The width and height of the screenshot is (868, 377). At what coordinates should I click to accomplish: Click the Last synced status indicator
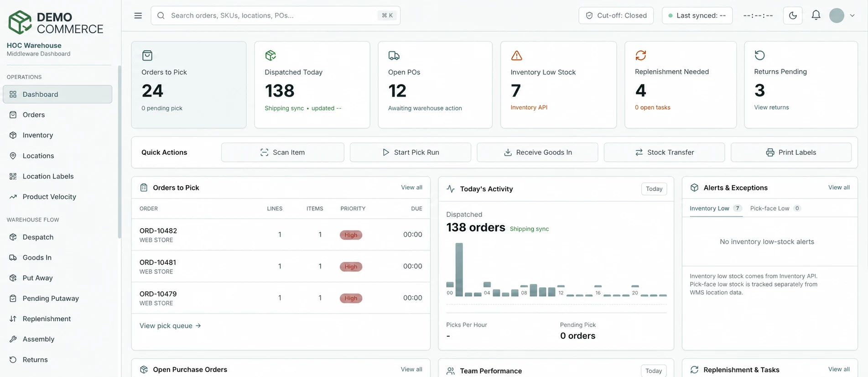tap(697, 16)
